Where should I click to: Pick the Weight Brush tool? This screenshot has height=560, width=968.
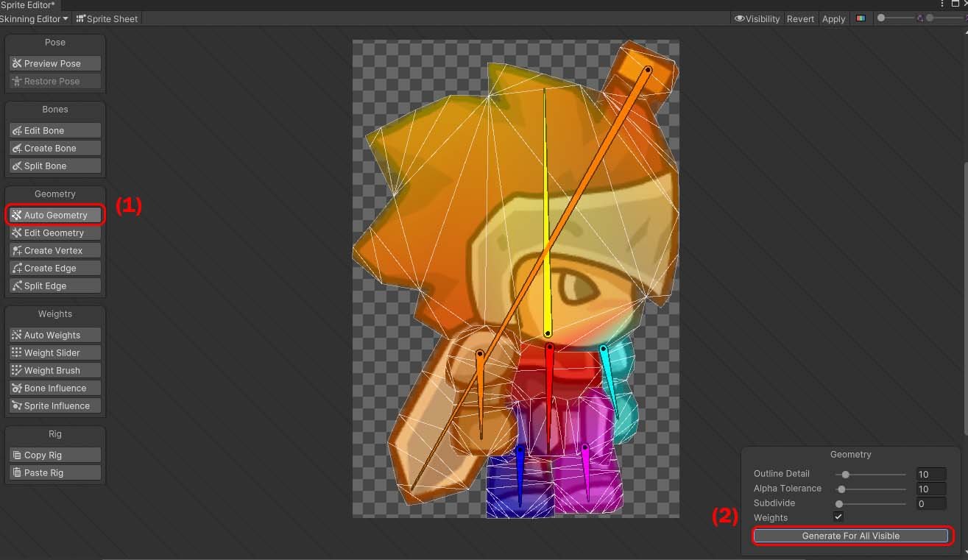pos(55,370)
